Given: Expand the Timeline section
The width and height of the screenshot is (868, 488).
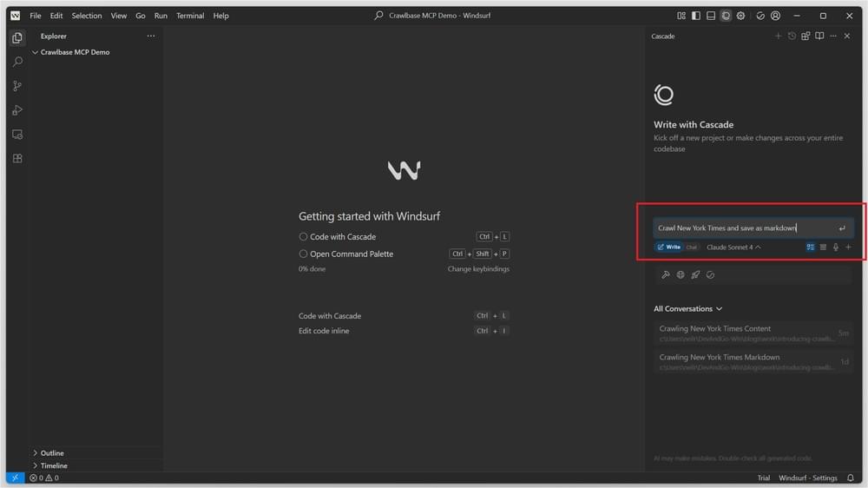Looking at the screenshot, I should (54, 465).
